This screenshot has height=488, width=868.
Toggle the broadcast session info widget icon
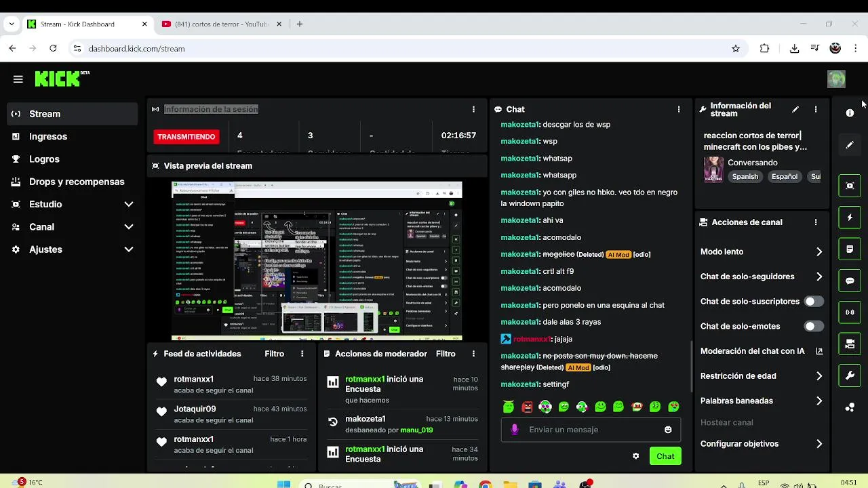850,312
